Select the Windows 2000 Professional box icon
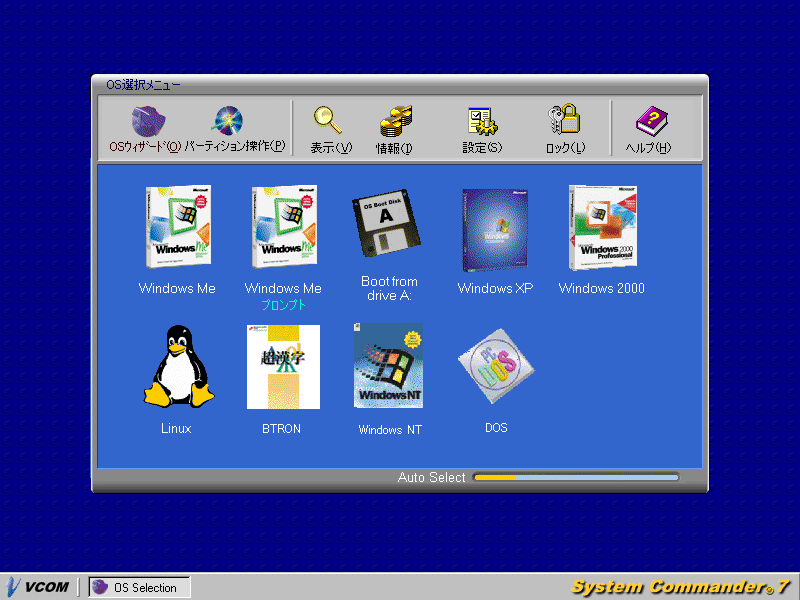Screen dimensions: 800x600 (603, 228)
